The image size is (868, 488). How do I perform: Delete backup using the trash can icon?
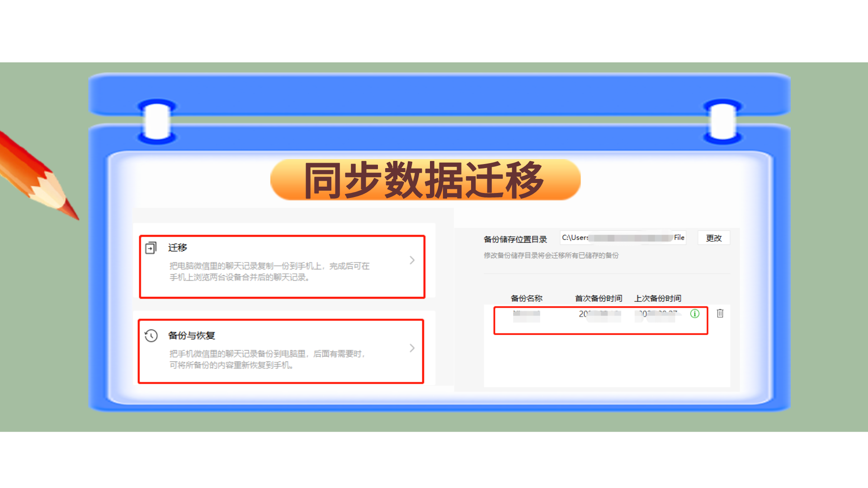coord(720,313)
